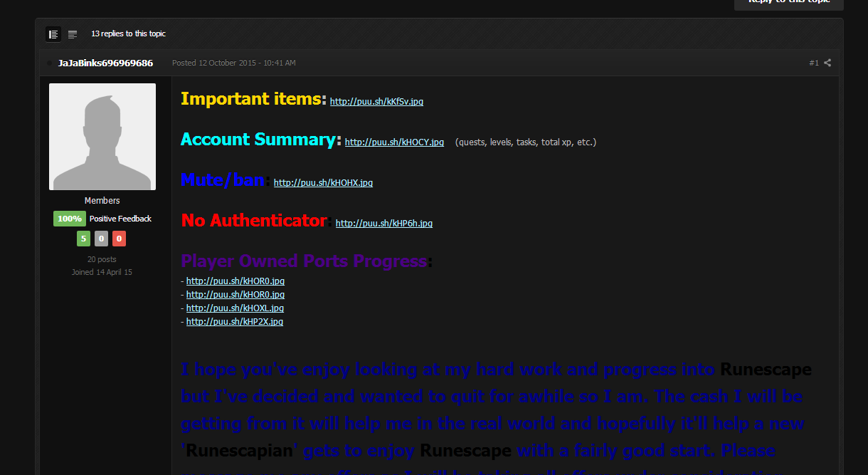The image size is (868, 475).
Task: Click the 'Mute/ban' heading
Action: (223, 180)
